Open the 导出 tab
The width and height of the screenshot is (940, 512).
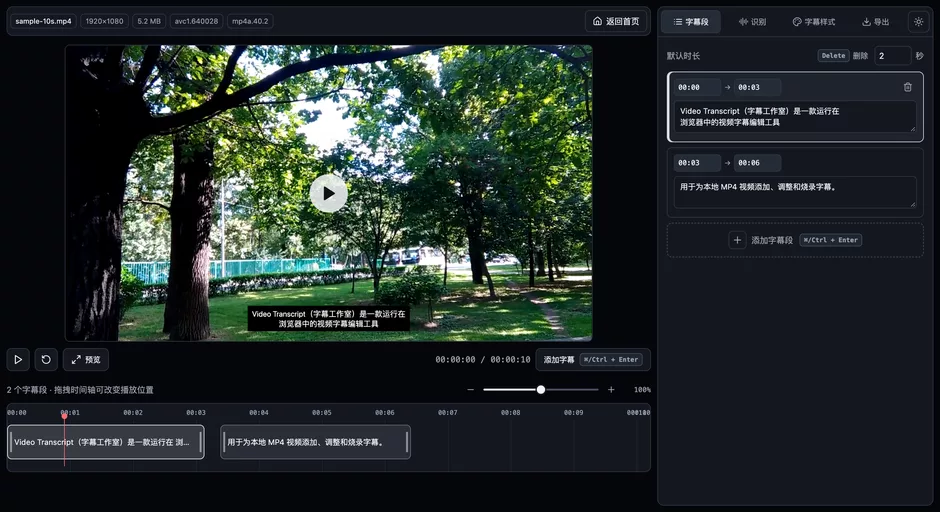pyautogui.click(x=875, y=22)
